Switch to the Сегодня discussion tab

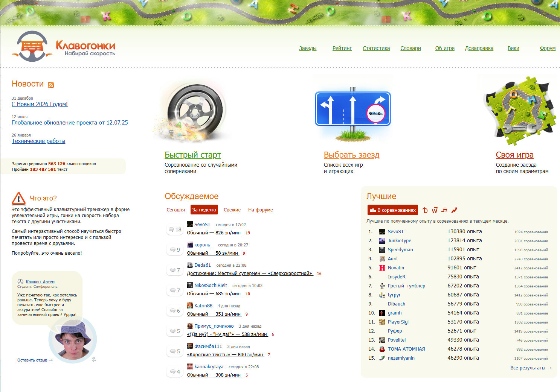click(x=175, y=210)
